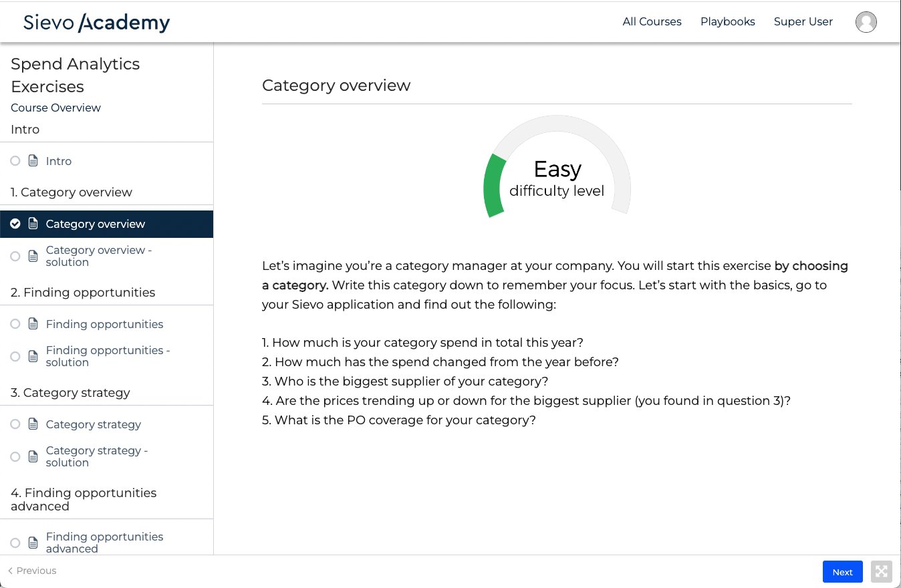Go back using the Previous control

click(x=32, y=571)
